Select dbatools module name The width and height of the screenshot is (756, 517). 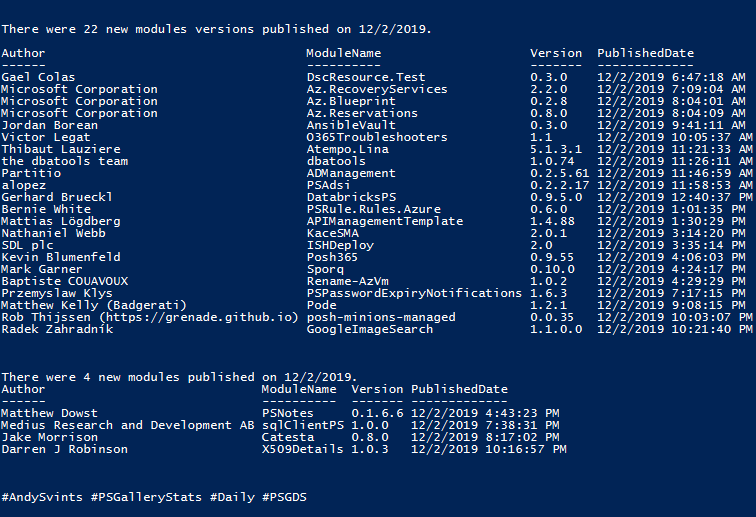click(x=336, y=161)
